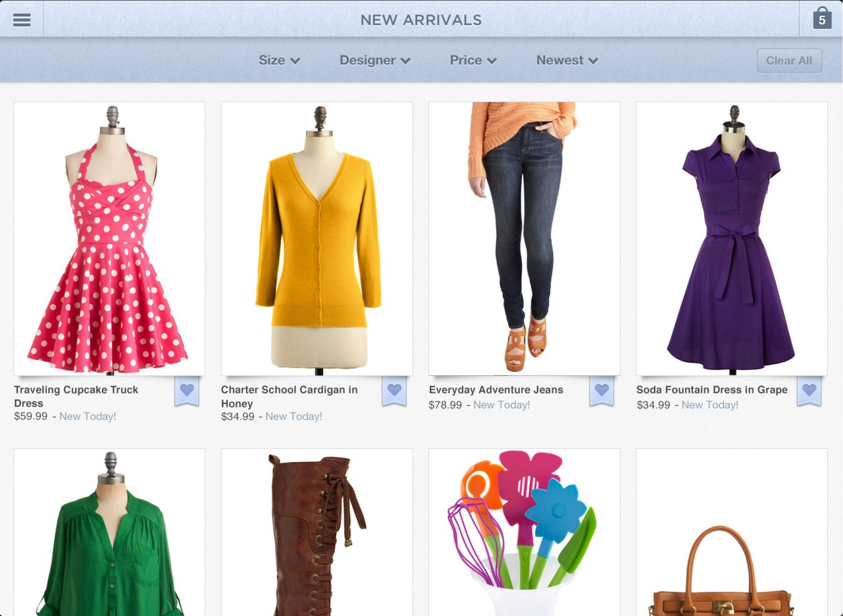Select the skinny jeans product image
Screen dimensions: 843x616
coord(524,238)
